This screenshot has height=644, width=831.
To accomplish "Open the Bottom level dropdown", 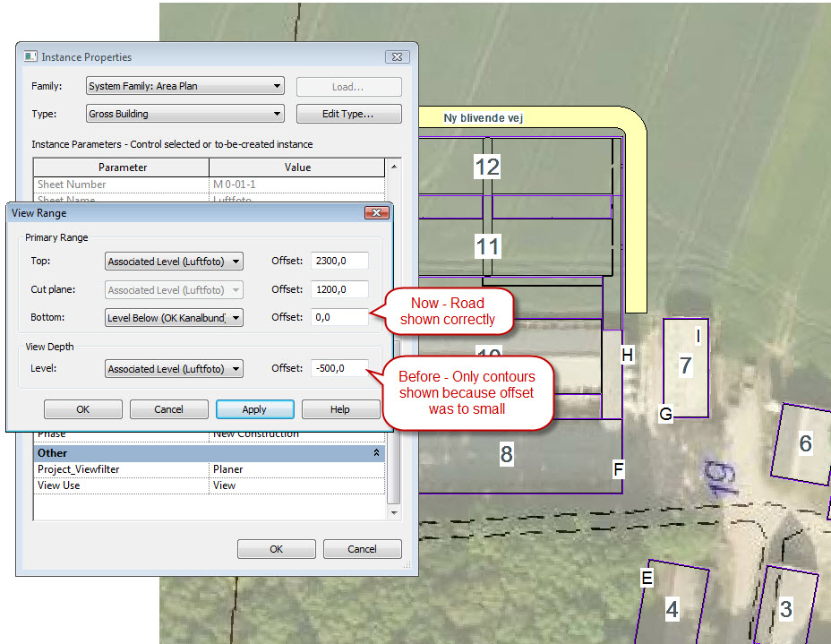I will click(236, 317).
